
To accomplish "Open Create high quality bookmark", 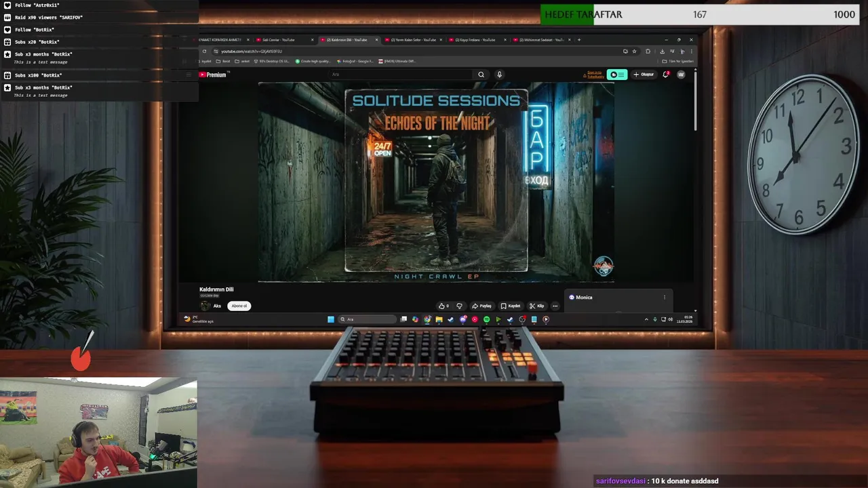I will point(313,61).
